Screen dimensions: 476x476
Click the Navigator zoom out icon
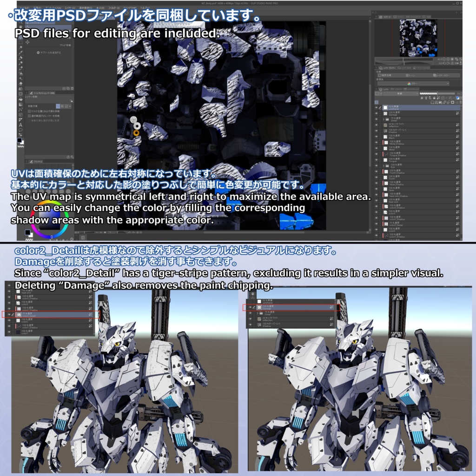(x=444, y=59)
